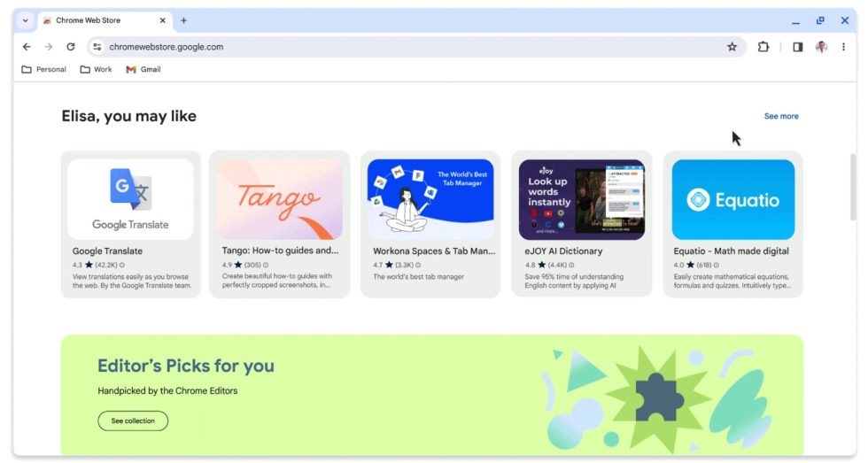Open the Workona tab manager thumbnail
Screen dimensions: 868x463
coord(430,199)
